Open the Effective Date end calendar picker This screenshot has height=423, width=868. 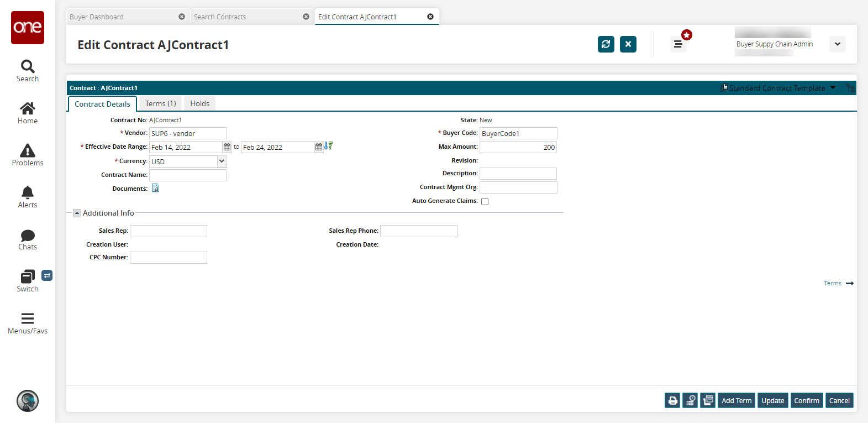tap(319, 147)
